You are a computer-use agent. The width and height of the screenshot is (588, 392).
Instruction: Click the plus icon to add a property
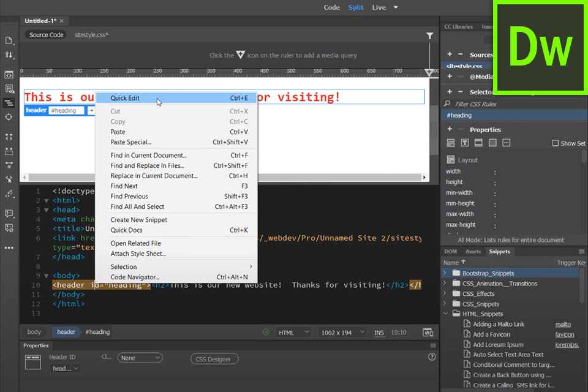450,129
